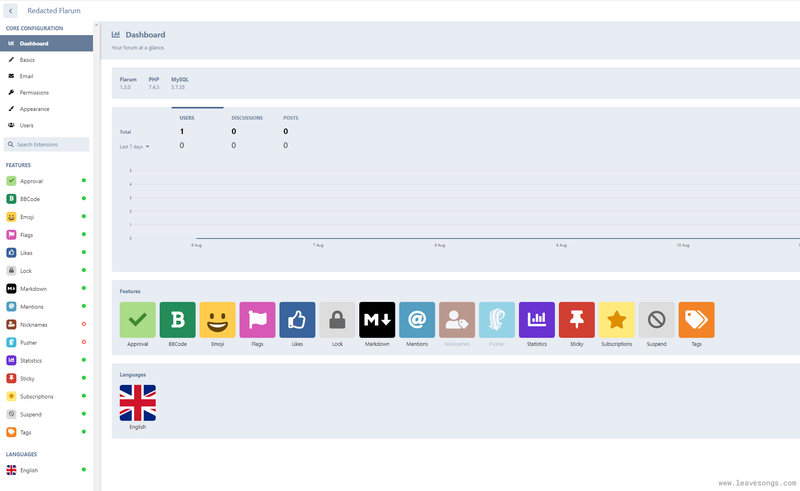The width and height of the screenshot is (800, 491).
Task: Open the Users page in sidebar
Action: (x=27, y=125)
